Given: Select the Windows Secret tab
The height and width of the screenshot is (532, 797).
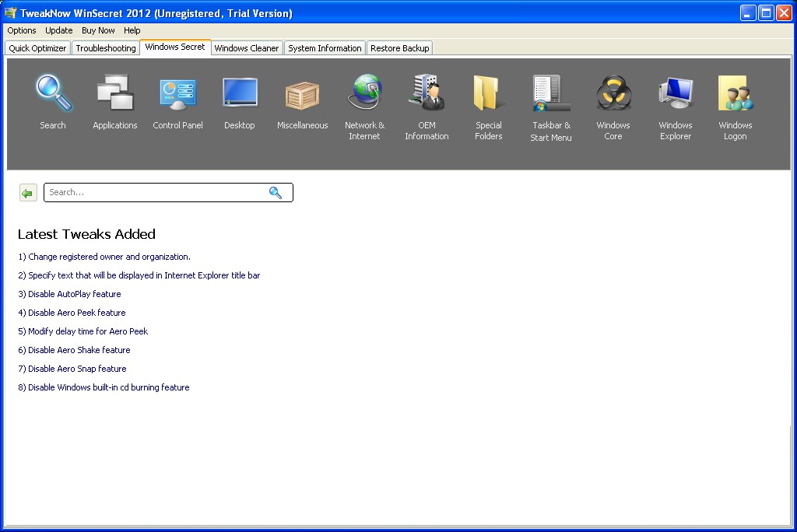Looking at the screenshot, I should (x=175, y=47).
